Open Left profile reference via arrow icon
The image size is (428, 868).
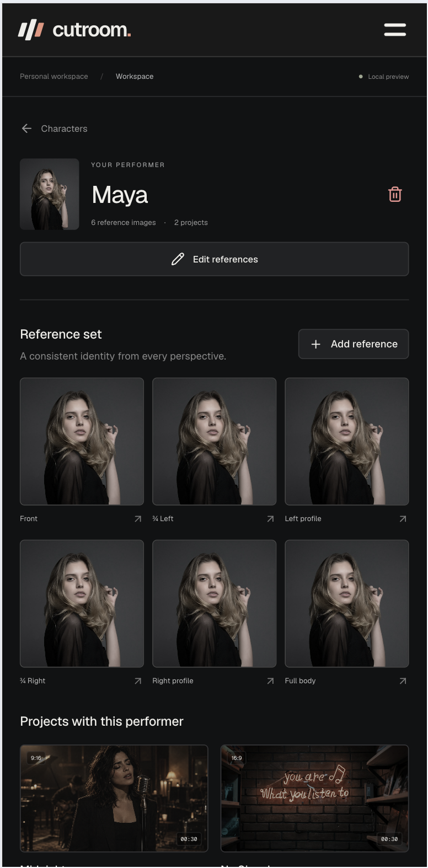(x=403, y=519)
